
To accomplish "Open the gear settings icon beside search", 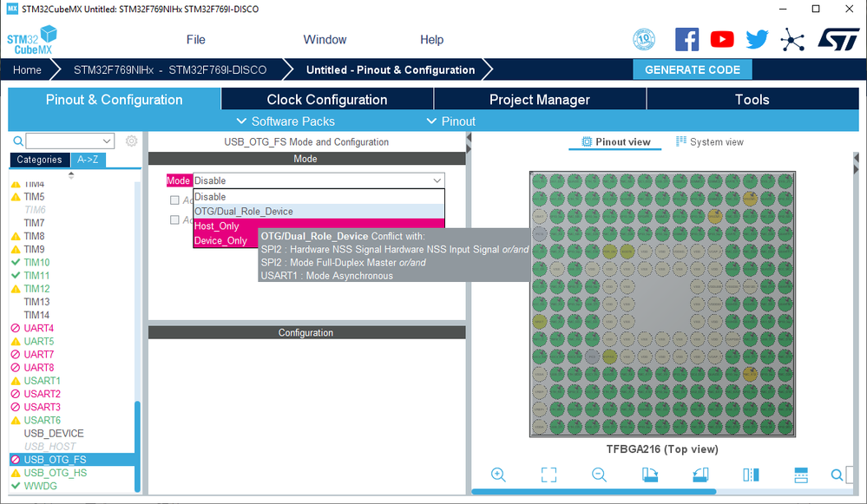I will click(131, 141).
